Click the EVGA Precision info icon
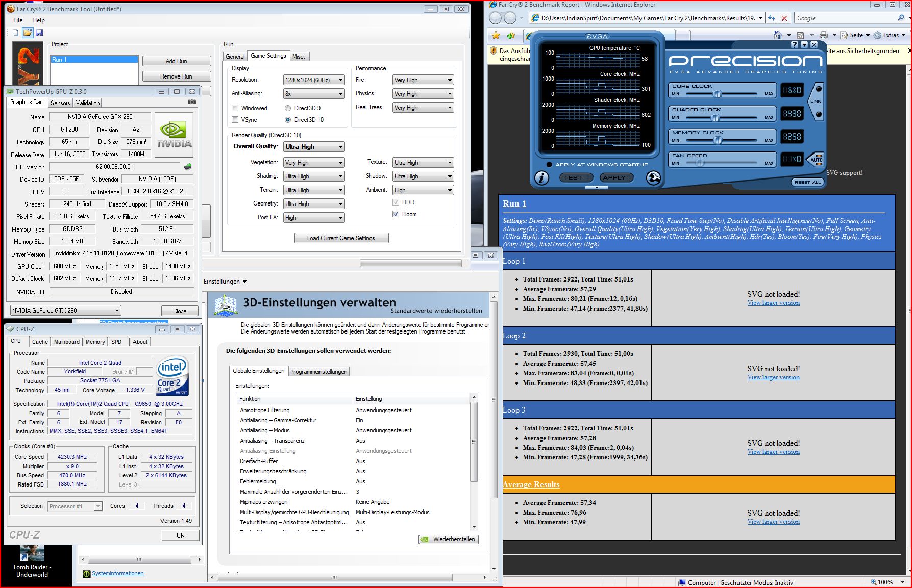Image resolution: width=912 pixels, height=588 pixels. tap(541, 177)
